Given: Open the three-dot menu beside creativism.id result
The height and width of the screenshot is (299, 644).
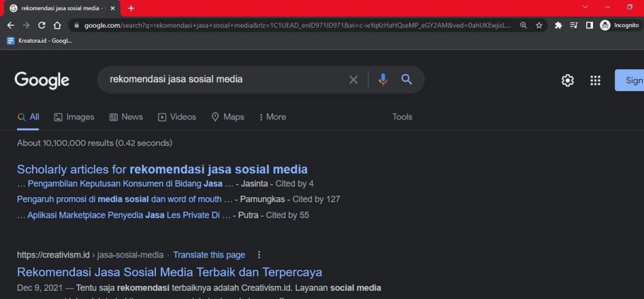Looking at the screenshot, I should pos(258,255).
